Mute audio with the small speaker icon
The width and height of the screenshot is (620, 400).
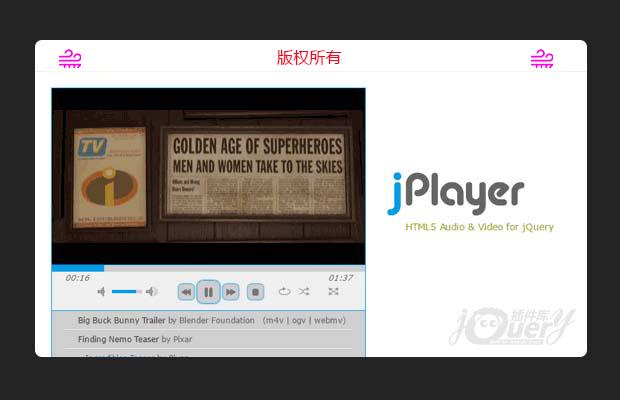pos(102,292)
